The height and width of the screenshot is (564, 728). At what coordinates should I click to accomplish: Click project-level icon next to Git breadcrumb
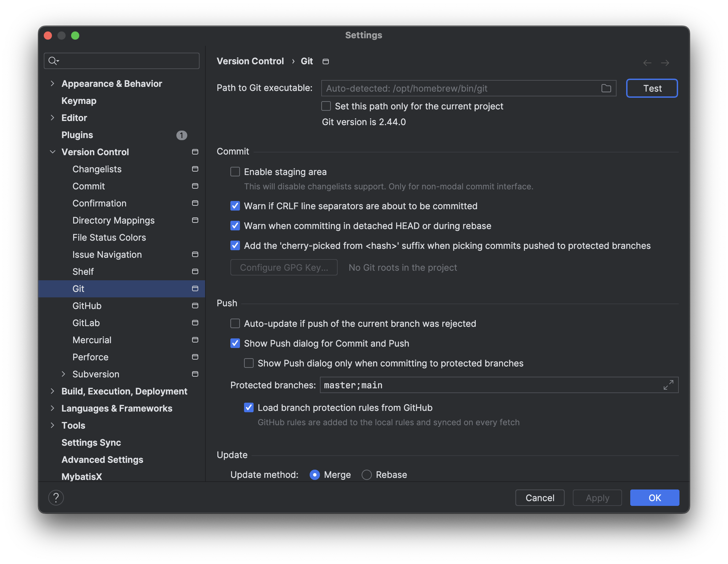click(326, 62)
